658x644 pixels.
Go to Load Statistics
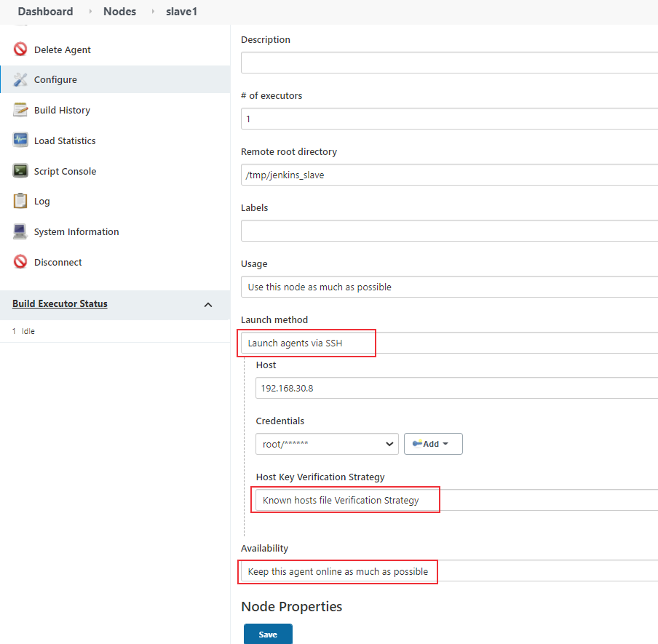point(65,140)
